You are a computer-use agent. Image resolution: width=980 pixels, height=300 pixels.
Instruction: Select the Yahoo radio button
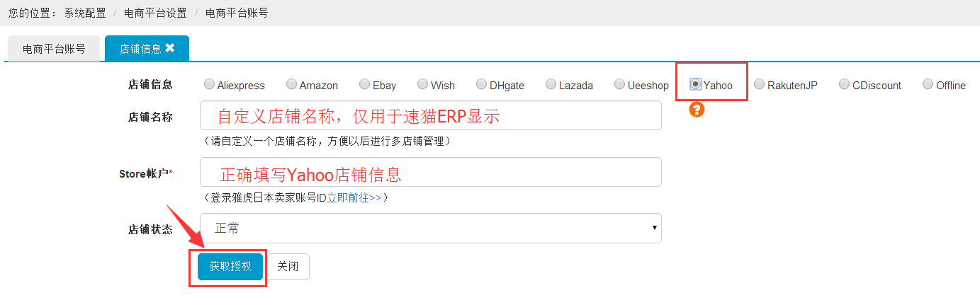[x=696, y=84]
